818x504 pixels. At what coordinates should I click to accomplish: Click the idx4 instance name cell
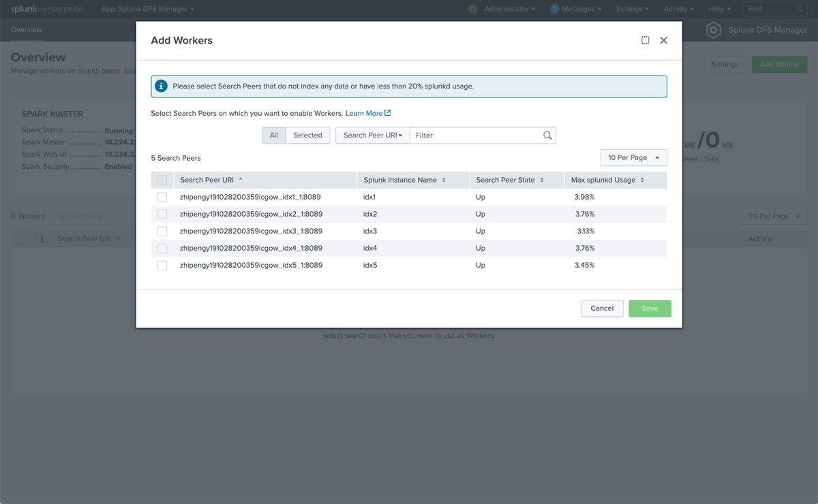coord(370,248)
